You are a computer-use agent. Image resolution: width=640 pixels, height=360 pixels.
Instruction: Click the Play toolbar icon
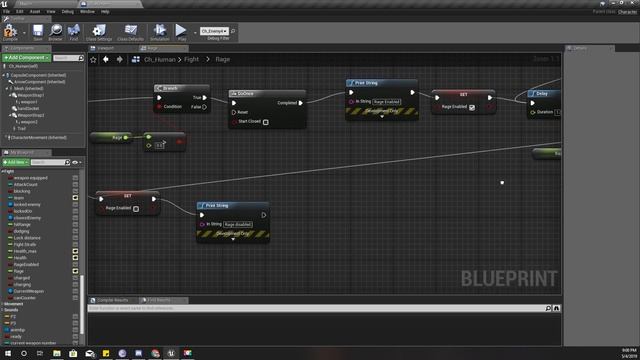(x=181, y=30)
